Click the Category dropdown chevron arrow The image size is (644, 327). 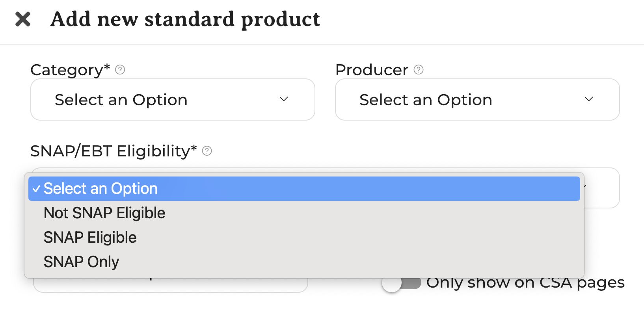point(284,99)
